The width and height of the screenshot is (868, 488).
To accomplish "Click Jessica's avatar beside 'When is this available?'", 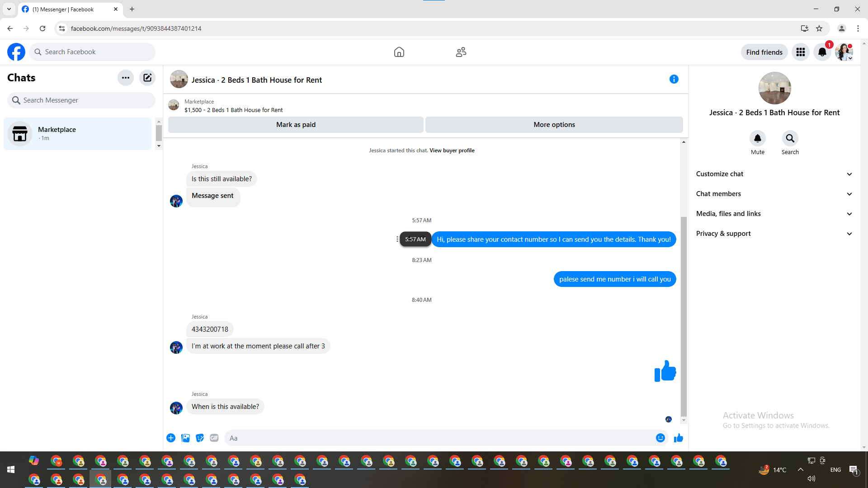I will click(x=176, y=408).
